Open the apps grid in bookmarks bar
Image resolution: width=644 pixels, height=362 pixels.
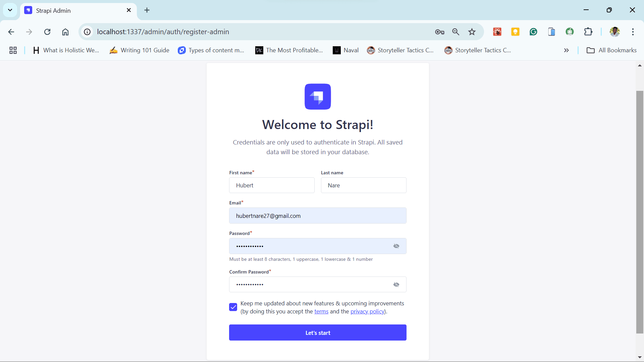pyautogui.click(x=13, y=50)
